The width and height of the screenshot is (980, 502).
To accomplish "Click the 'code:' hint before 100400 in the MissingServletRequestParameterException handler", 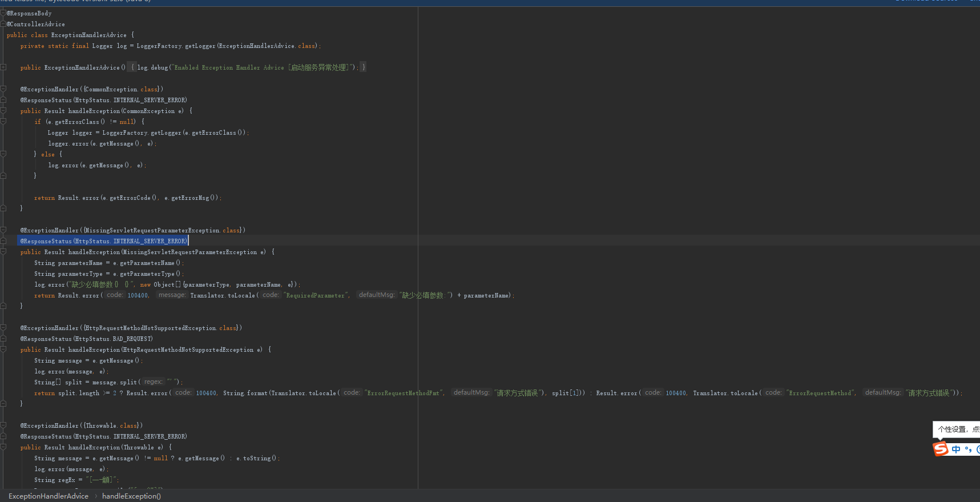I will (115, 295).
